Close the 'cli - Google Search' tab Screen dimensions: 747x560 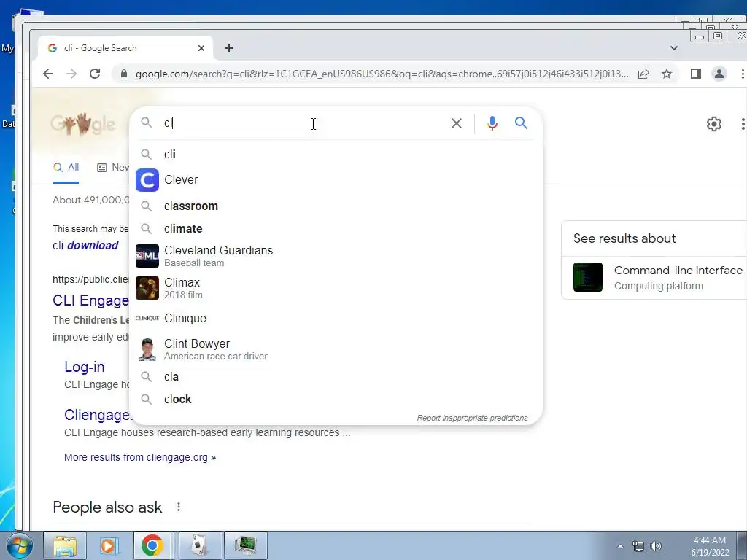(201, 48)
